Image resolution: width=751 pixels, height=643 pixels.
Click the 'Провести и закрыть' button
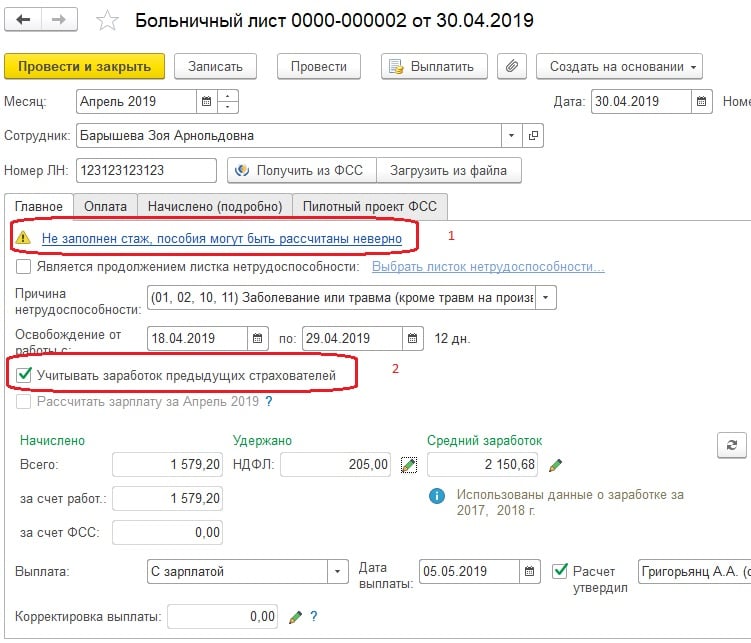[x=84, y=66]
